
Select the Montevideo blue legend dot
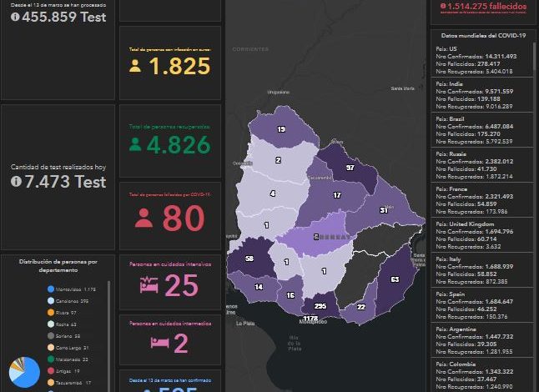pos(51,289)
